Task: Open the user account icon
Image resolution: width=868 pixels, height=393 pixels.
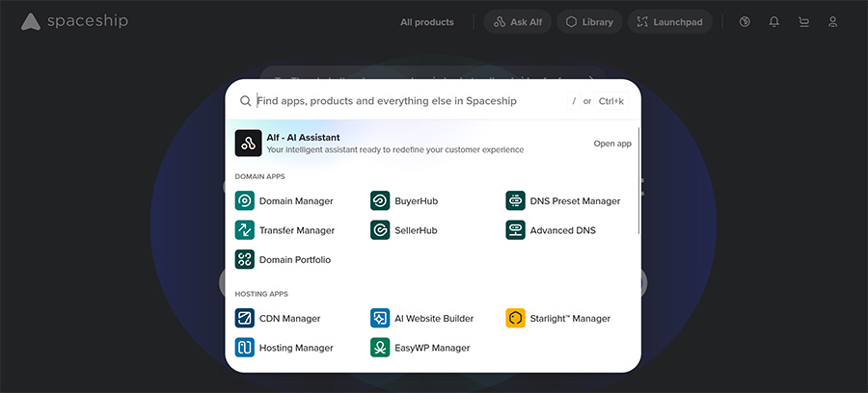Action: [x=832, y=21]
